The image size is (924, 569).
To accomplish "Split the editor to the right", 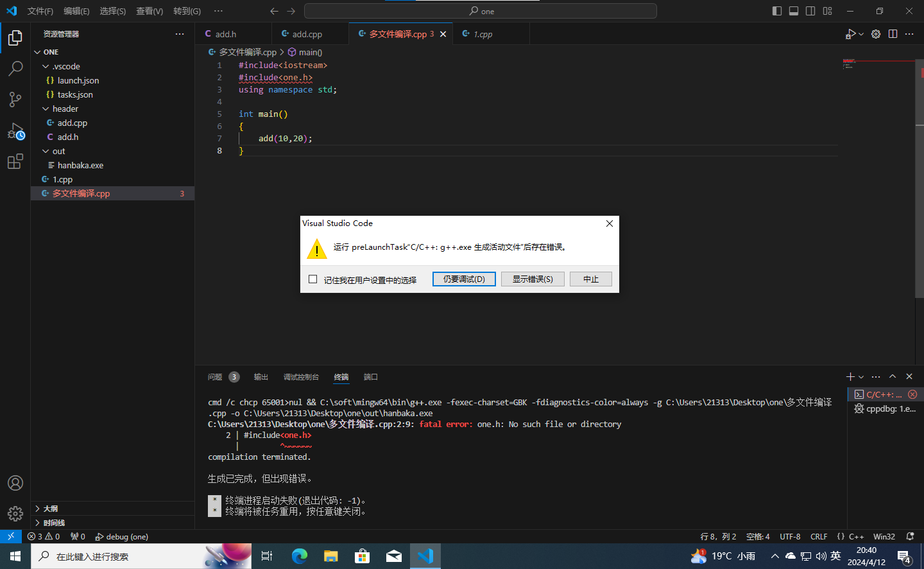I will pyautogui.click(x=893, y=34).
